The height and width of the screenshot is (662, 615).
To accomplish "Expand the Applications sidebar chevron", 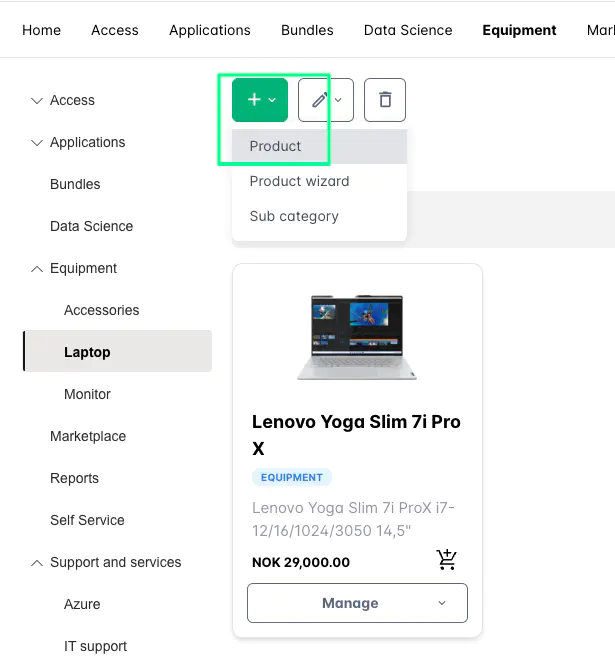I will (x=37, y=143).
